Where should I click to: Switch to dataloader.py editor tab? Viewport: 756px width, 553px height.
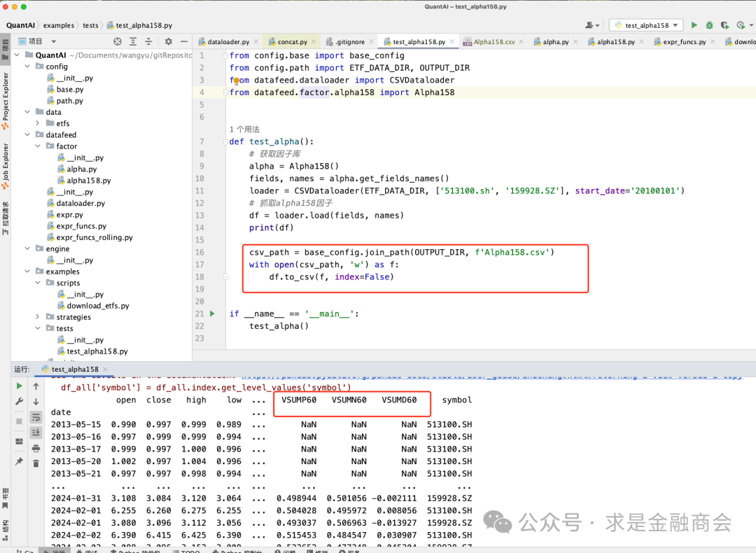tap(228, 42)
